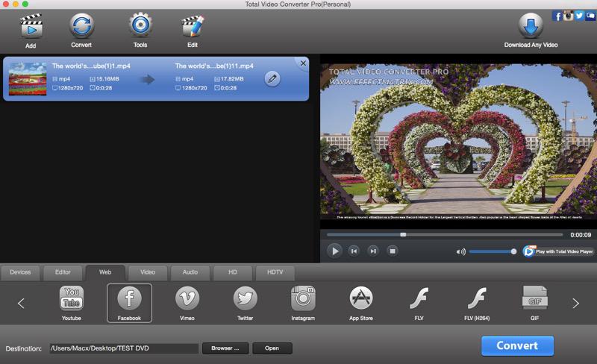Choose the FLV output preset
This screenshot has width=597, height=364.
(x=419, y=303)
